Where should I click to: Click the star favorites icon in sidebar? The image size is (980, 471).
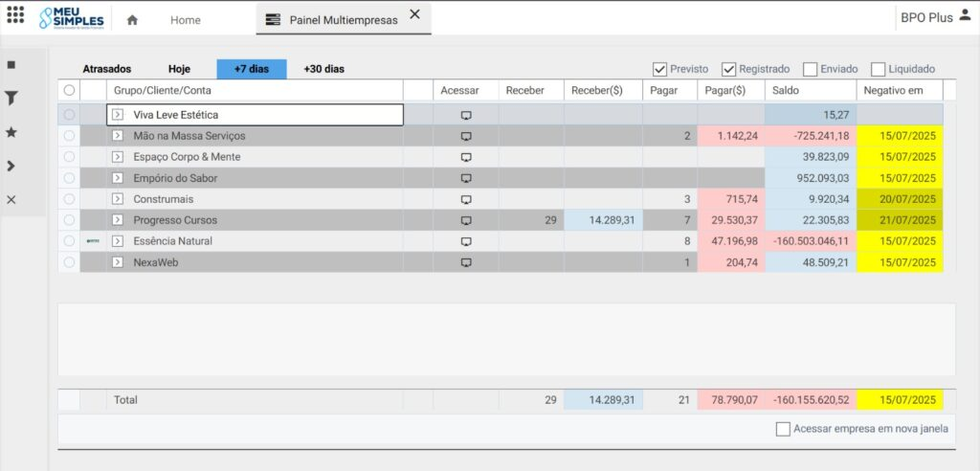pyautogui.click(x=11, y=132)
